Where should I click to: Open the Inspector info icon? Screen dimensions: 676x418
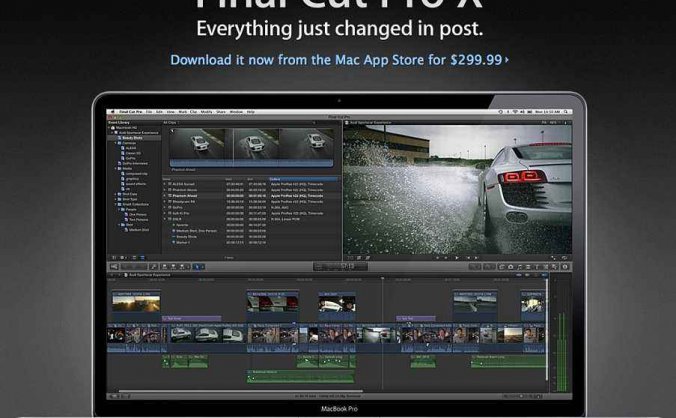tap(565, 267)
